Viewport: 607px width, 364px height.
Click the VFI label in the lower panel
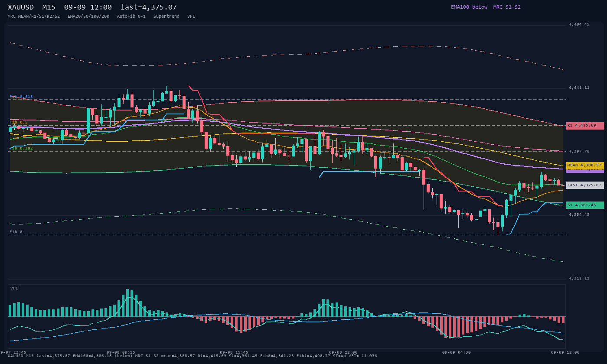(14, 288)
